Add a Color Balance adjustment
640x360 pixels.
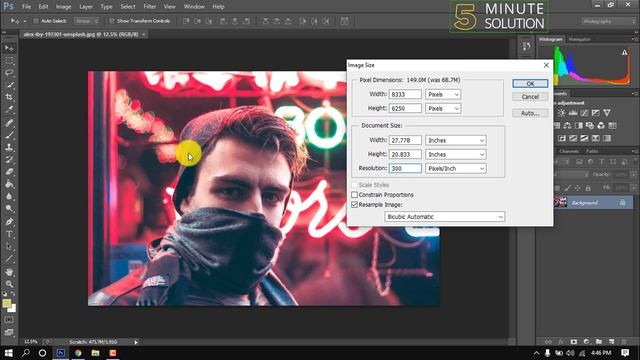[567, 126]
